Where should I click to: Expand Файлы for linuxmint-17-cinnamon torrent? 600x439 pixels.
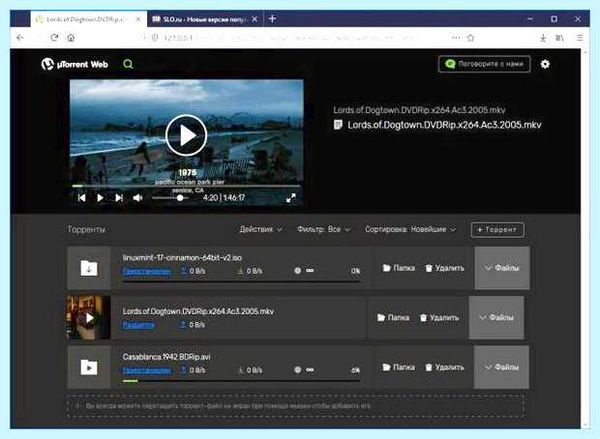point(502,268)
